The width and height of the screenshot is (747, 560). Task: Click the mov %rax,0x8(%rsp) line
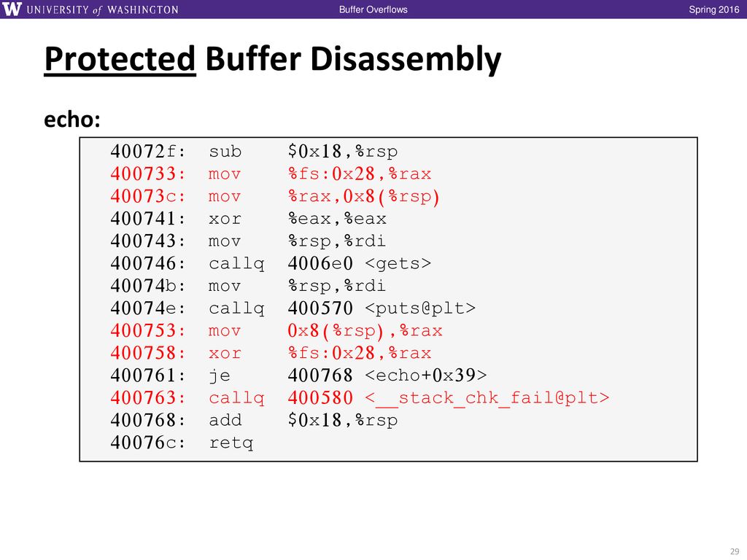[275, 196]
